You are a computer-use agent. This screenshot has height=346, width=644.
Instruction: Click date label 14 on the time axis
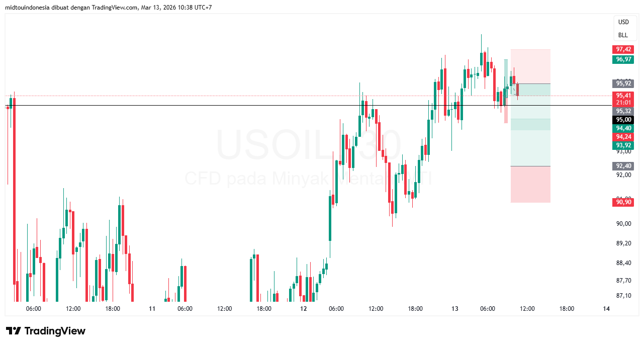tap(606, 309)
